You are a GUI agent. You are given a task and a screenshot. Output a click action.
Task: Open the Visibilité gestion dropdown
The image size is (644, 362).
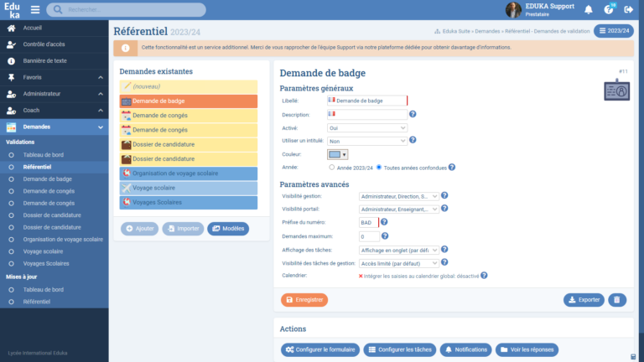coord(399,197)
